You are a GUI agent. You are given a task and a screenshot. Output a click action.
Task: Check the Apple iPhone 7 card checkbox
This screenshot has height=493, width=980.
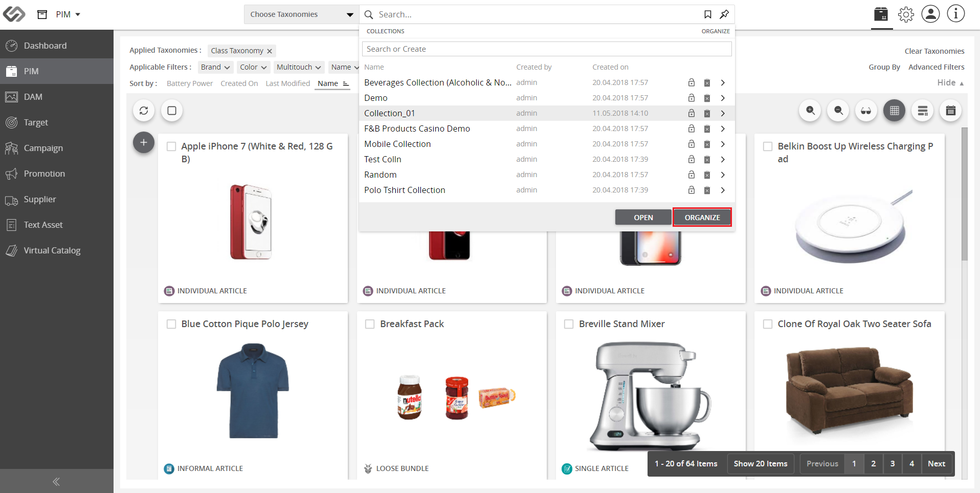point(171,146)
